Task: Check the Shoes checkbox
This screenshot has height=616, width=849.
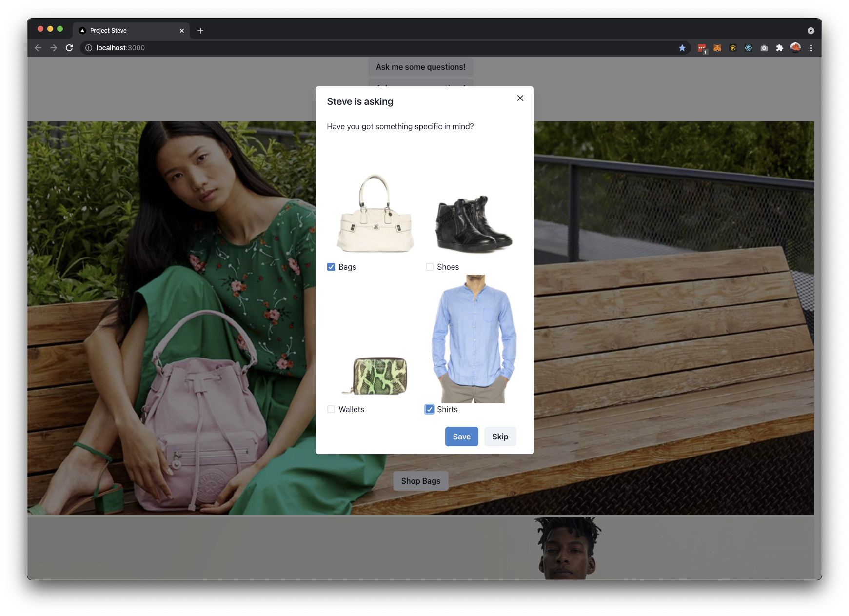Action: tap(430, 267)
